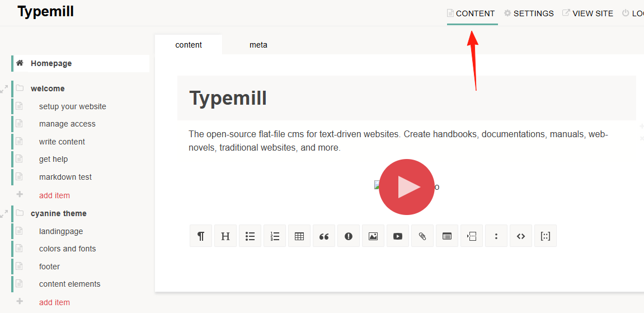Insert a bullet list block

(250, 236)
